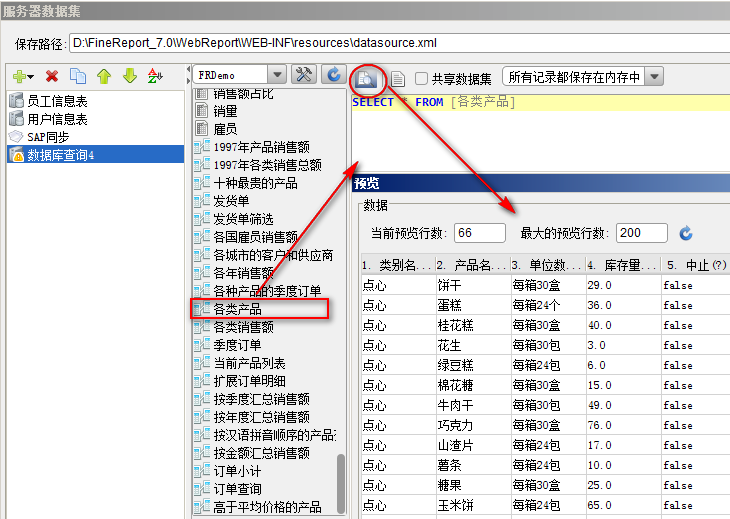Select SAP同步 dataset
Viewport: 730px width, 519px height.
coord(95,137)
